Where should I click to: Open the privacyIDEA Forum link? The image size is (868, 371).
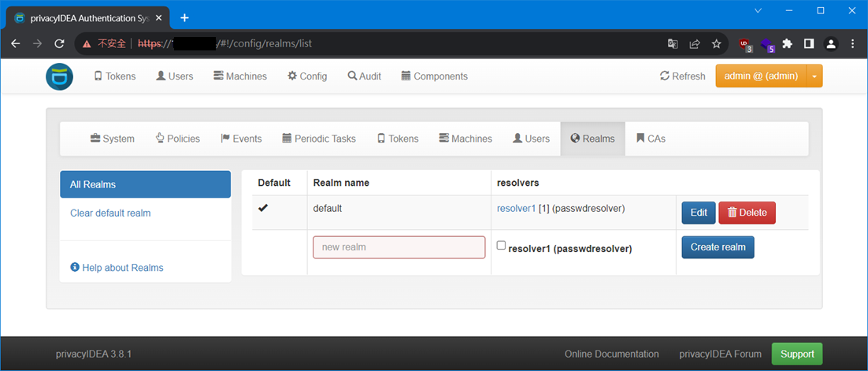721,354
